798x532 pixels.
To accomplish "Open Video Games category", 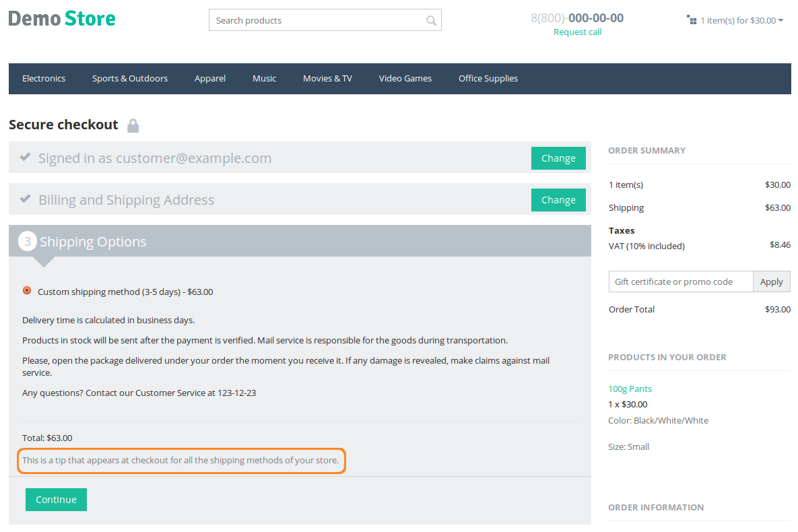I will tap(405, 78).
